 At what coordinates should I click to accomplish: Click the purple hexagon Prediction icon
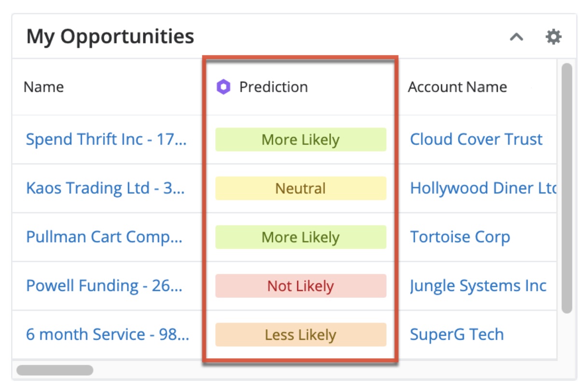point(223,87)
